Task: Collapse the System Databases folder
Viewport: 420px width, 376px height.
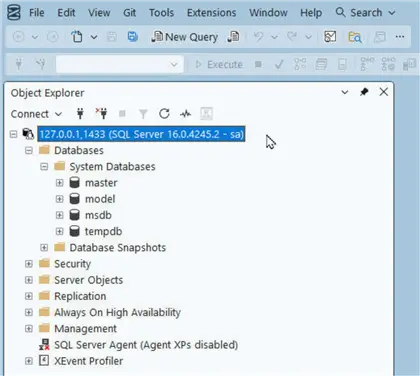Action: click(44, 166)
